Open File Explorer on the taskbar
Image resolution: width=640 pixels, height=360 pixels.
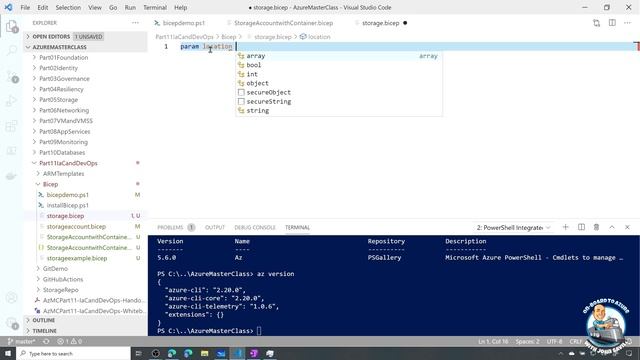pos(204,353)
